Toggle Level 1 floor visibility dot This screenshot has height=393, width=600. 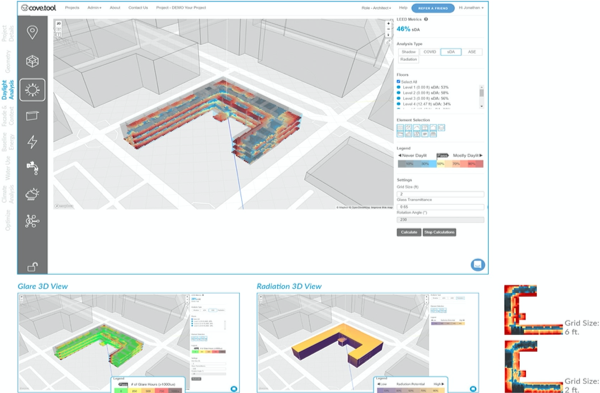tap(398, 87)
